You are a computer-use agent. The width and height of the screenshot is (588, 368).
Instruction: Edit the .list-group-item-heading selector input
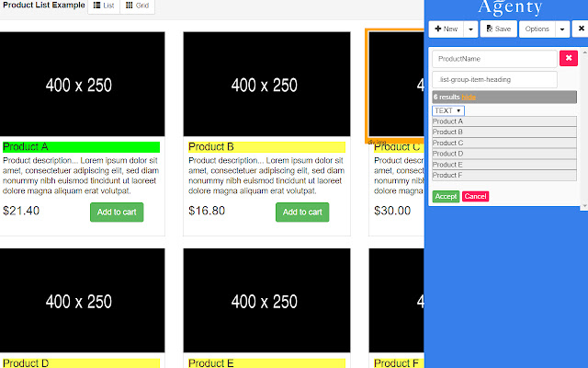[x=494, y=80]
